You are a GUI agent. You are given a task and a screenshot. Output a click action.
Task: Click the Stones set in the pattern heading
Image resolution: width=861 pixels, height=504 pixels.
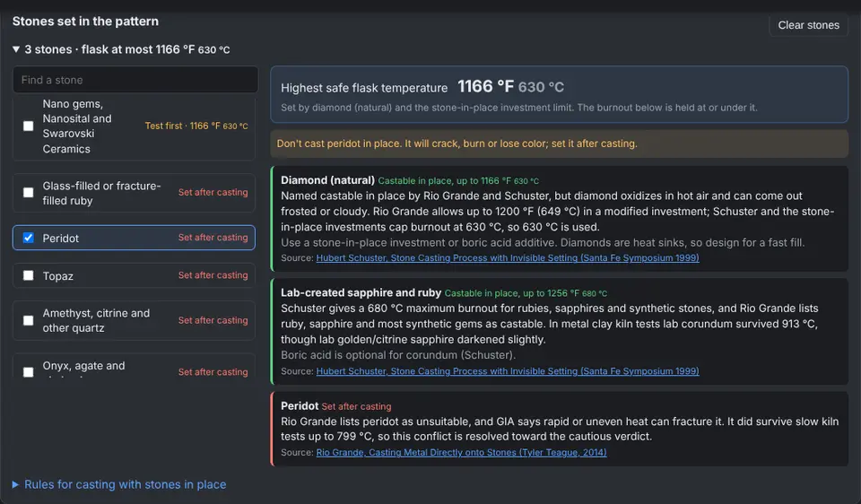pyautogui.click(x=85, y=22)
